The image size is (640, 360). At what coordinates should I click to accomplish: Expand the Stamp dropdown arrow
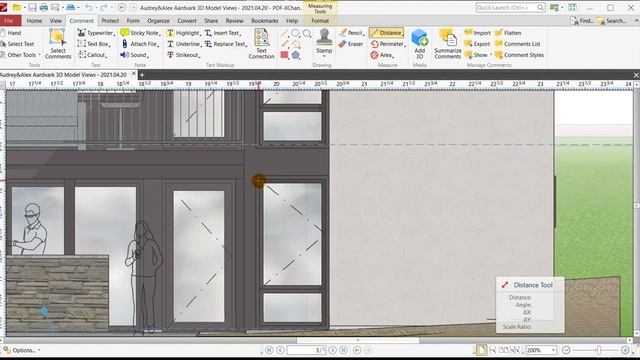pos(324,56)
